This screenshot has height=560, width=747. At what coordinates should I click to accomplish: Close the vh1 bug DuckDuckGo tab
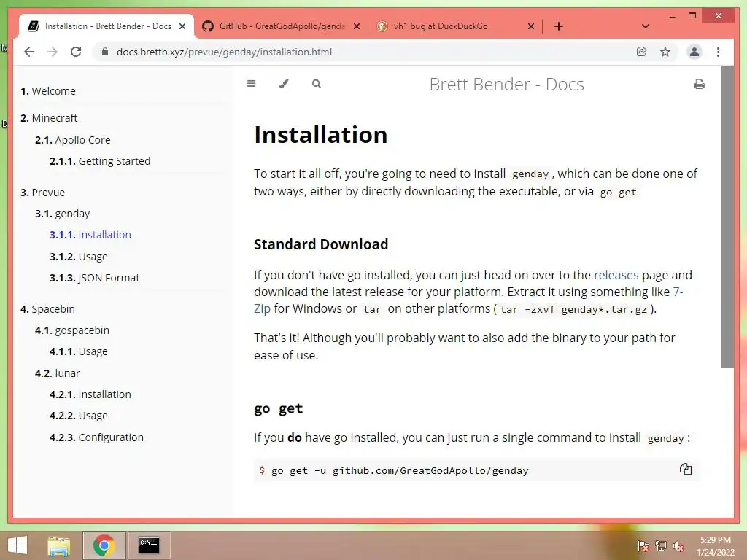click(531, 26)
